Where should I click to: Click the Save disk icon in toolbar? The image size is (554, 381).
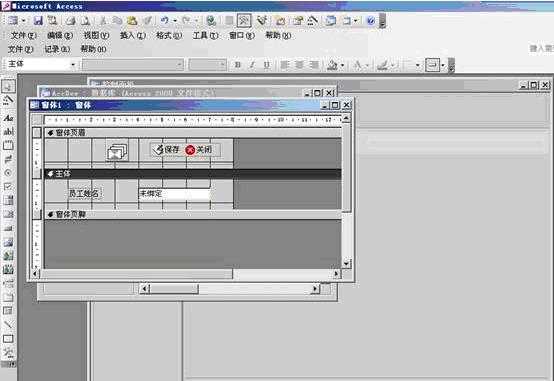38,21
